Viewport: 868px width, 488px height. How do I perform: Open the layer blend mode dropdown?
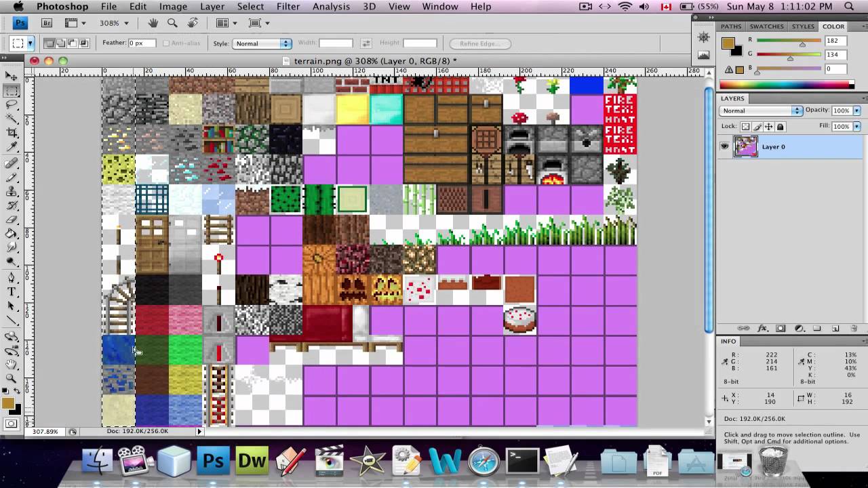pyautogui.click(x=760, y=110)
